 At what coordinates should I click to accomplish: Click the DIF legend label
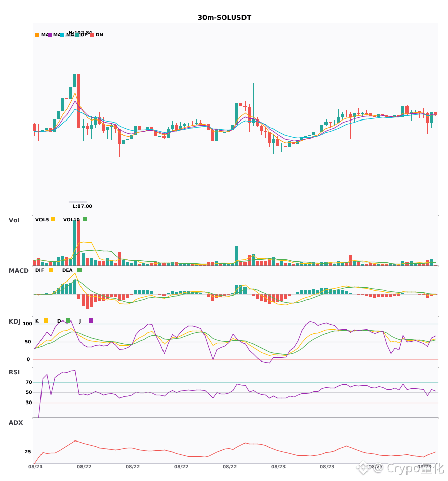coord(39,270)
